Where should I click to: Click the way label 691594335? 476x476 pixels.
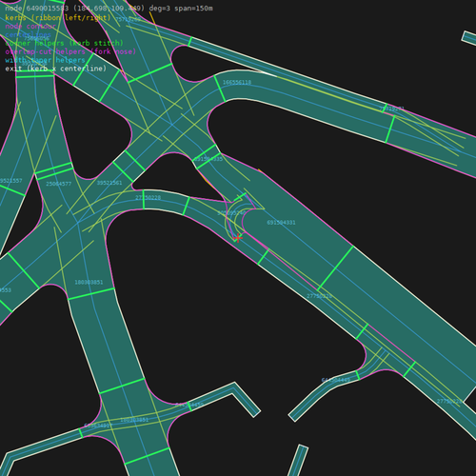tap(208, 159)
